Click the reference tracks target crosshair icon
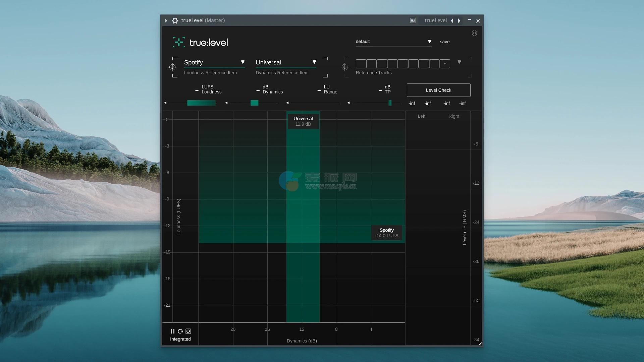The width and height of the screenshot is (644, 362). pos(345,67)
